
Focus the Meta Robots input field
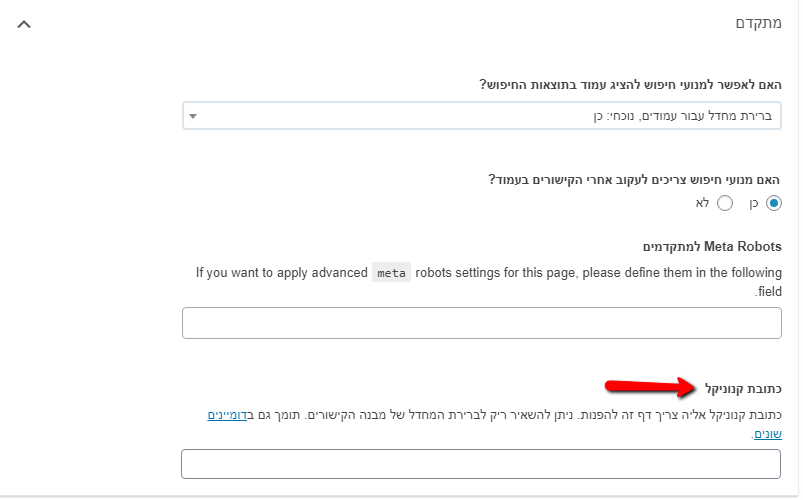(x=481, y=323)
